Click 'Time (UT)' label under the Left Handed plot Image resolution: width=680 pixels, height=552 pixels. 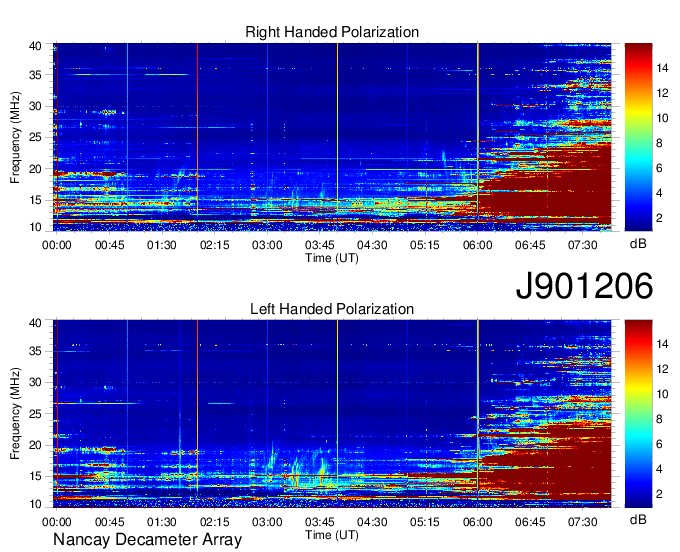coord(332,535)
